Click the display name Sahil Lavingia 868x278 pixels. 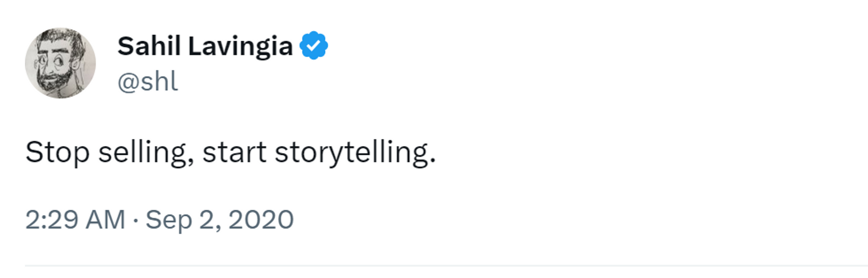click(x=205, y=46)
